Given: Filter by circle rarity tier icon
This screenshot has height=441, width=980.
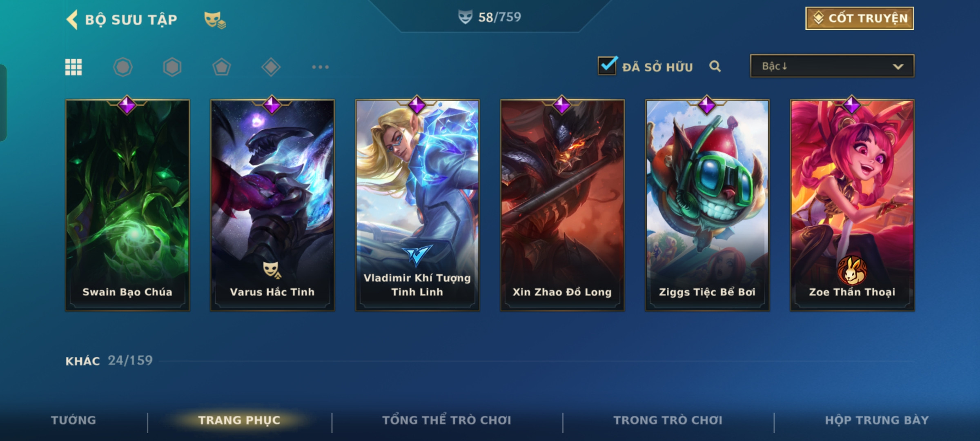Looking at the screenshot, I should [123, 67].
